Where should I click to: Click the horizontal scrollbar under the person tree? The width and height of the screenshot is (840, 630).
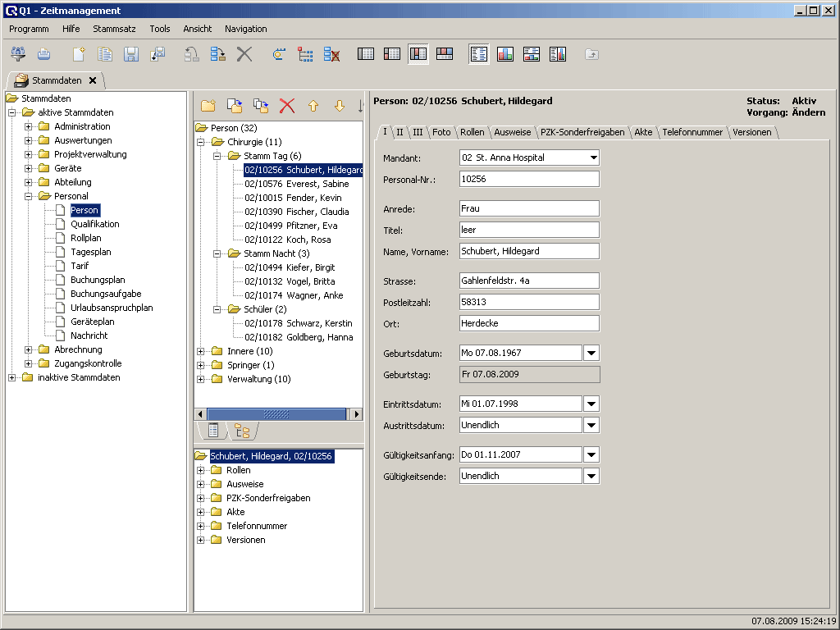pos(278,414)
